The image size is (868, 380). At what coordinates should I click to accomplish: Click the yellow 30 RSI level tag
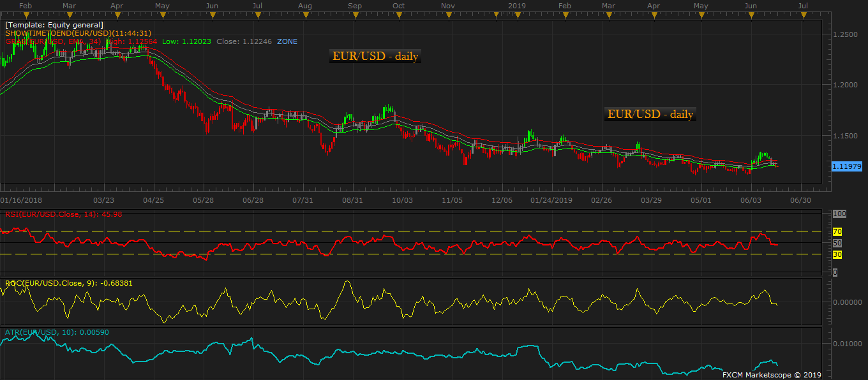(837, 254)
